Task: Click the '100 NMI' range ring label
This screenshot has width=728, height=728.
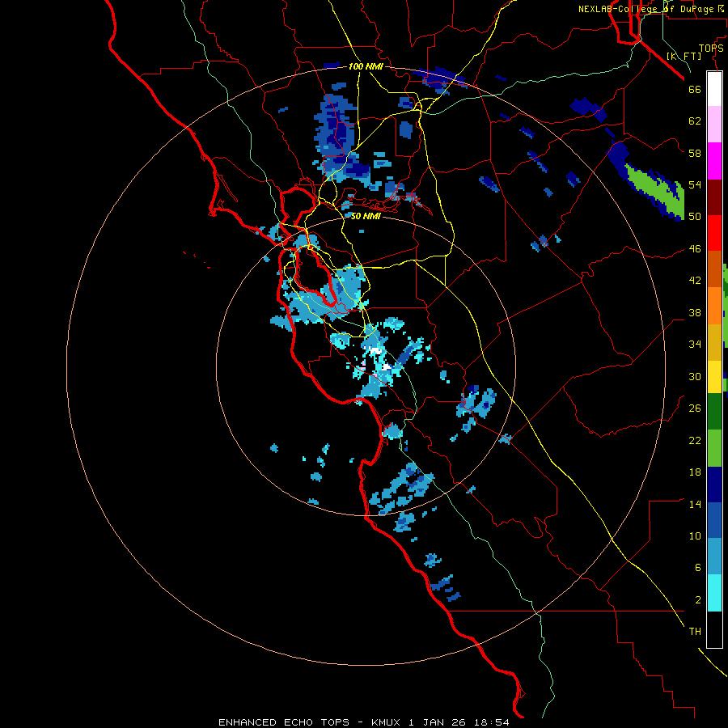Action: [366, 66]
